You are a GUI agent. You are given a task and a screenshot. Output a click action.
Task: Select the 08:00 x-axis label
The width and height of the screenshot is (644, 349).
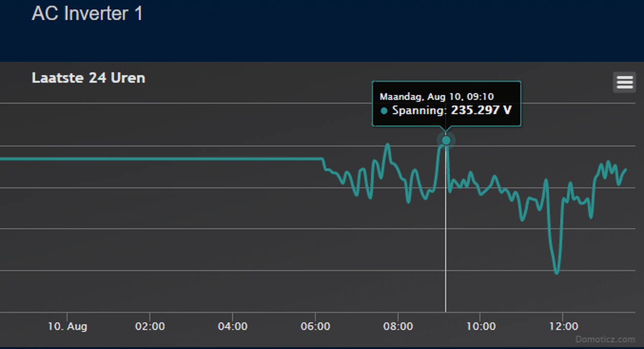coord(398,326)
